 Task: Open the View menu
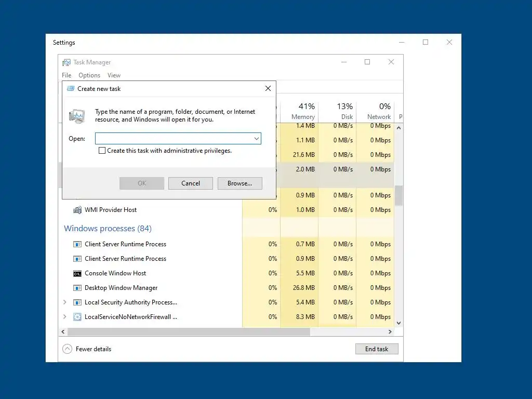[114, 75]
